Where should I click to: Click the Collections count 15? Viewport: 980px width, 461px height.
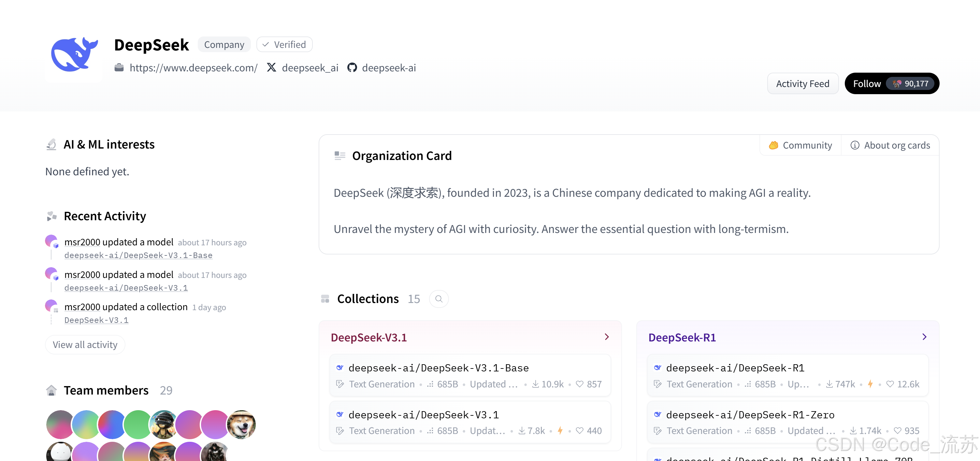coord(414,299)
